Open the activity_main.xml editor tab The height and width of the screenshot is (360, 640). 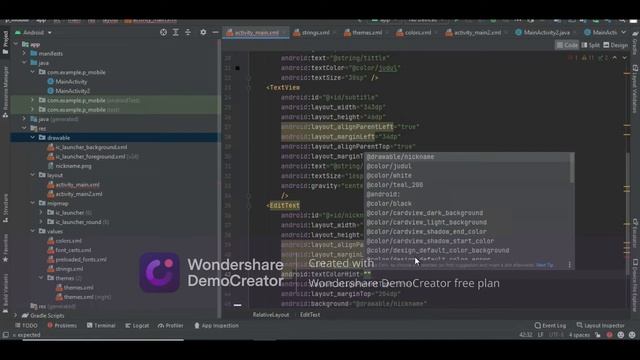click(256, 33)
